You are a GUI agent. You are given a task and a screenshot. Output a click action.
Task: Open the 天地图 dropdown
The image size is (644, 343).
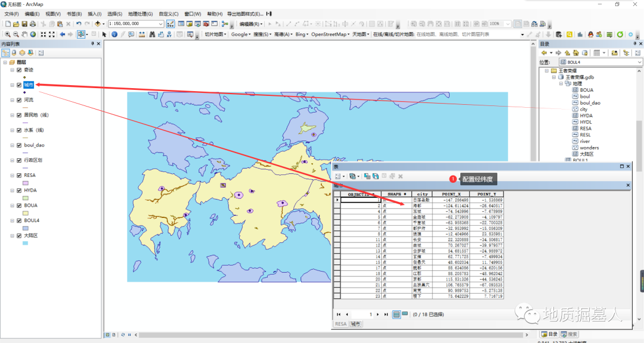361,35
